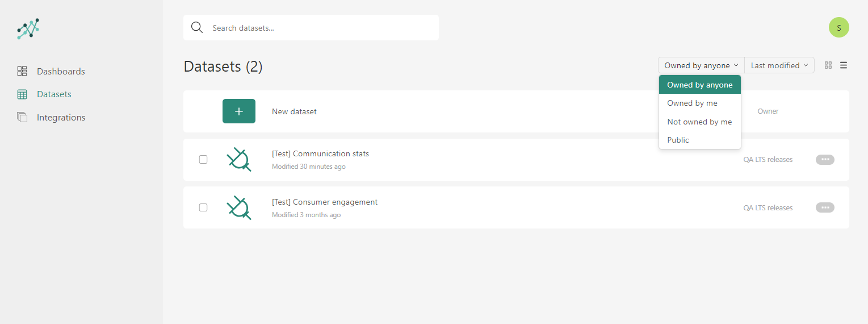
Task: Open more options for Consumer engagement
Action: tap(825, 207)
